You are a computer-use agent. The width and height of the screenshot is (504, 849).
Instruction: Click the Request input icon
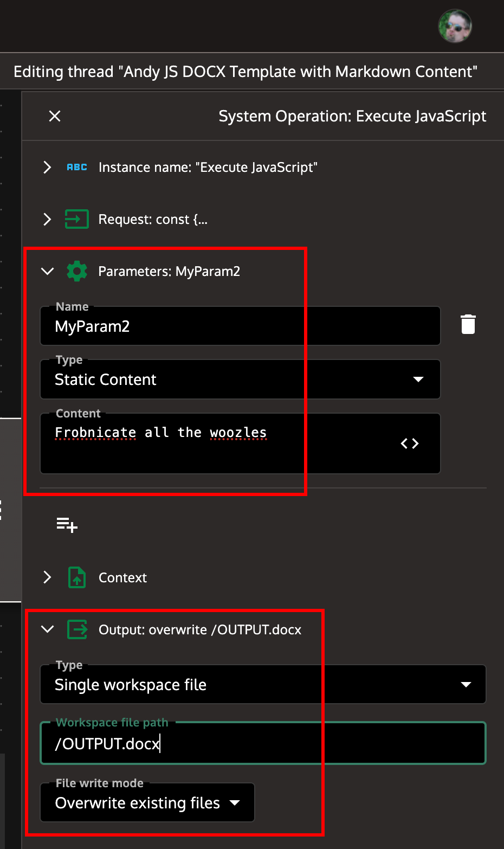point(76,219)
